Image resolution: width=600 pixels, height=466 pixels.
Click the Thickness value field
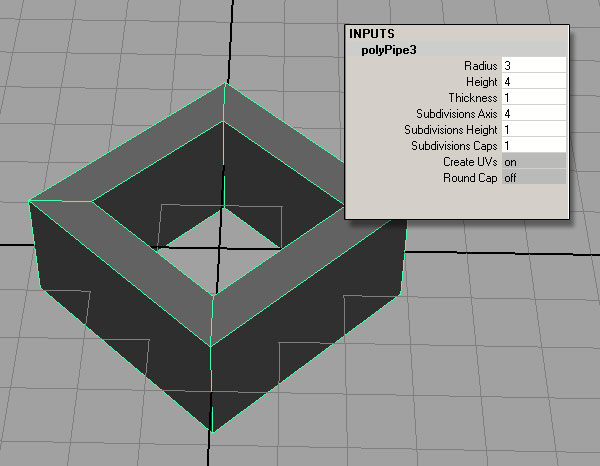[534, 98]
